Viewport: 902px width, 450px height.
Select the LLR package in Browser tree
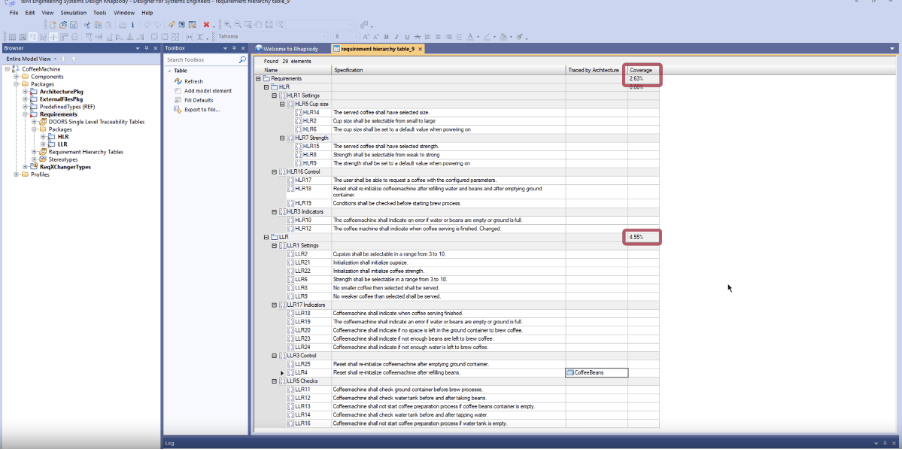tap(63, 144)
